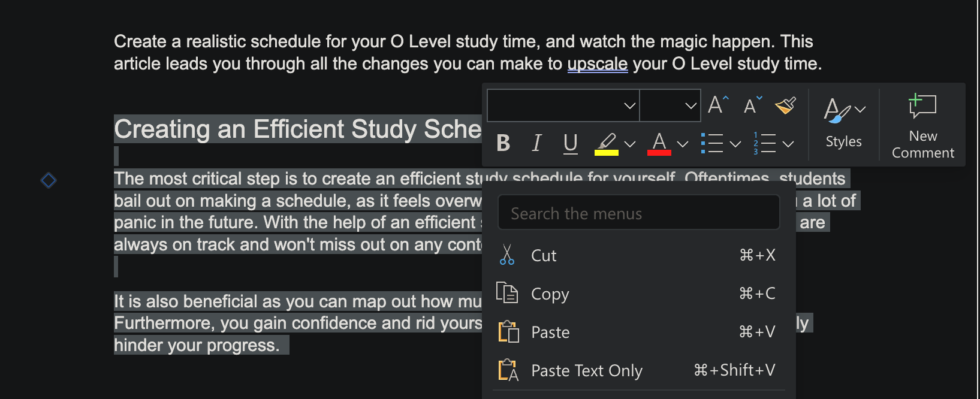Select the Format Painter brush icon
The height and width of the screenshot is (399, 980).
[x=785, y=105]
